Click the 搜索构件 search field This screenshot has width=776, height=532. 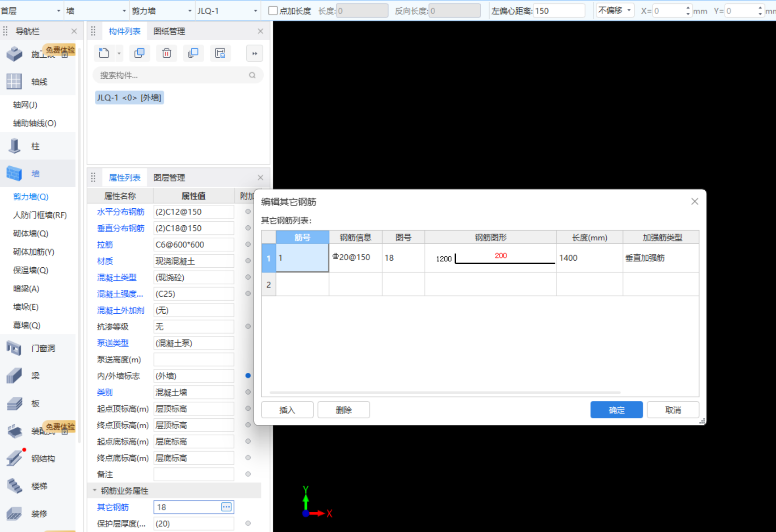[178, 75]
